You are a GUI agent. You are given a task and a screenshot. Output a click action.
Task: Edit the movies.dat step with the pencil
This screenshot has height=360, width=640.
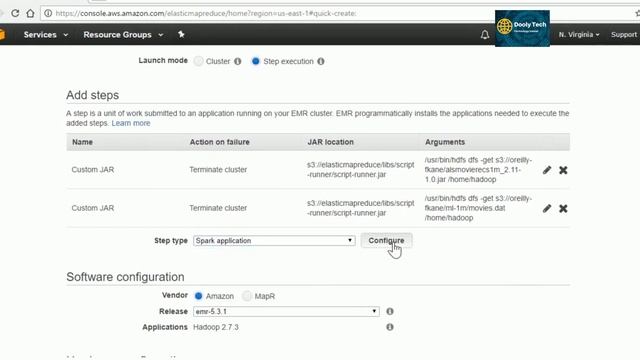pos(547,208)
